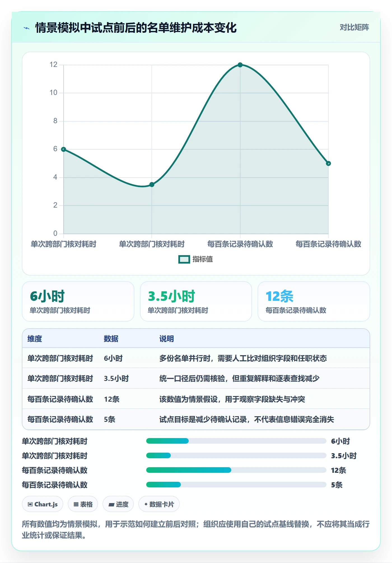This screenshot has height=563, width=392.
Task: Click the y-axis label 8
Action: click(x=55, y=121)
